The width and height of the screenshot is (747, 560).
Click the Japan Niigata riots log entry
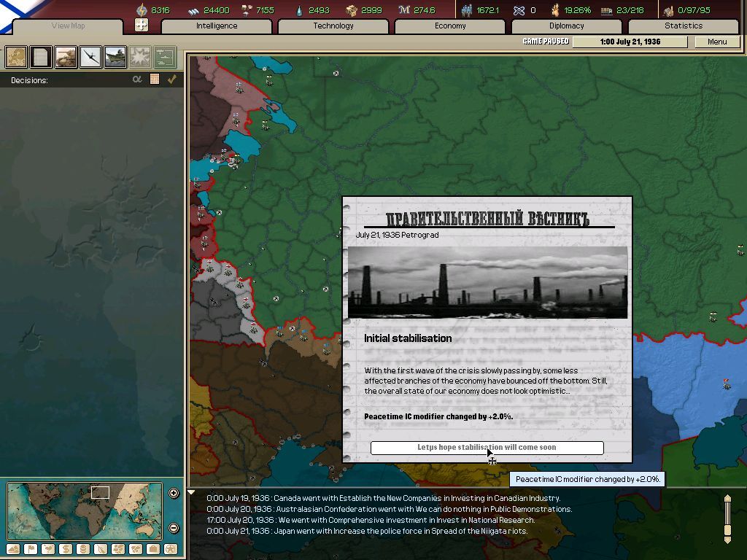(367, 531)
